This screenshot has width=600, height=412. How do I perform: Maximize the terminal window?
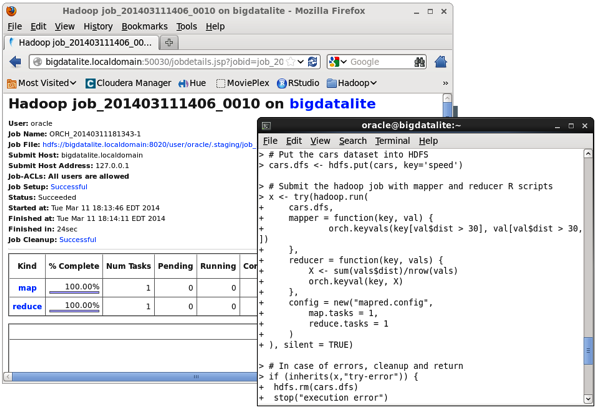point(571,125)
